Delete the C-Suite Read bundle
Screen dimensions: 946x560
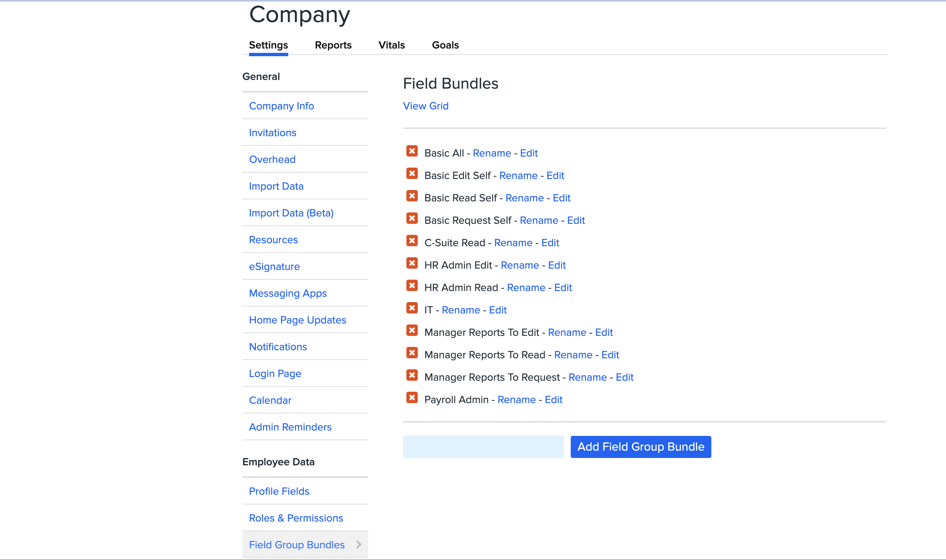click(412, 241)
